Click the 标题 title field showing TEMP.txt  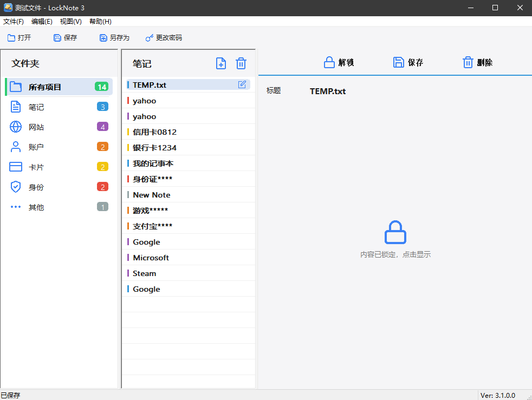[x=327, y=91]
